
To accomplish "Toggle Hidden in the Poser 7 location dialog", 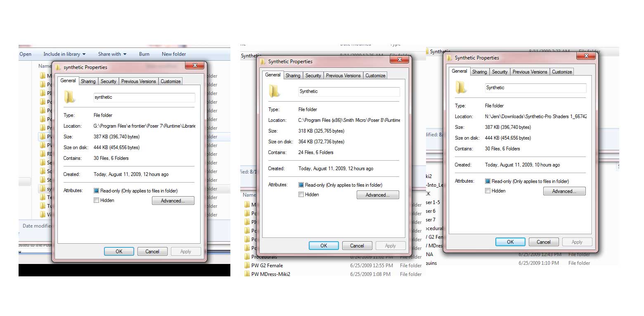I will click(x=96, y=200).
